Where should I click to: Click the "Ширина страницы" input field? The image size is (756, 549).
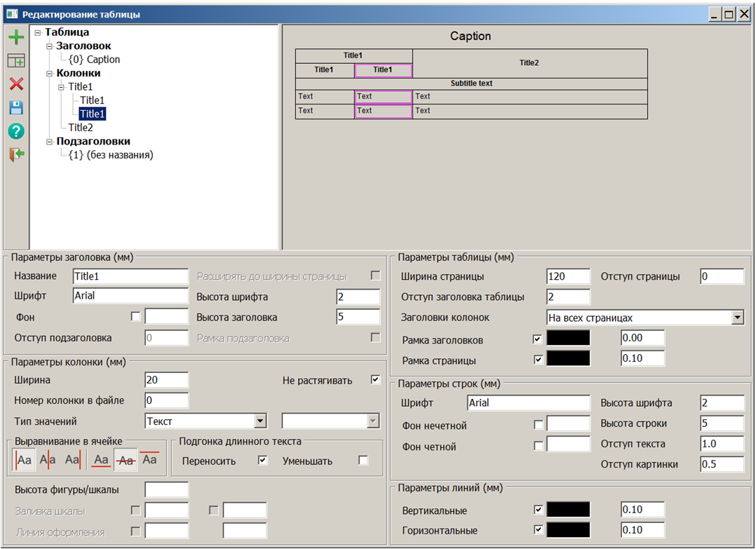click(x=568, y=276)
